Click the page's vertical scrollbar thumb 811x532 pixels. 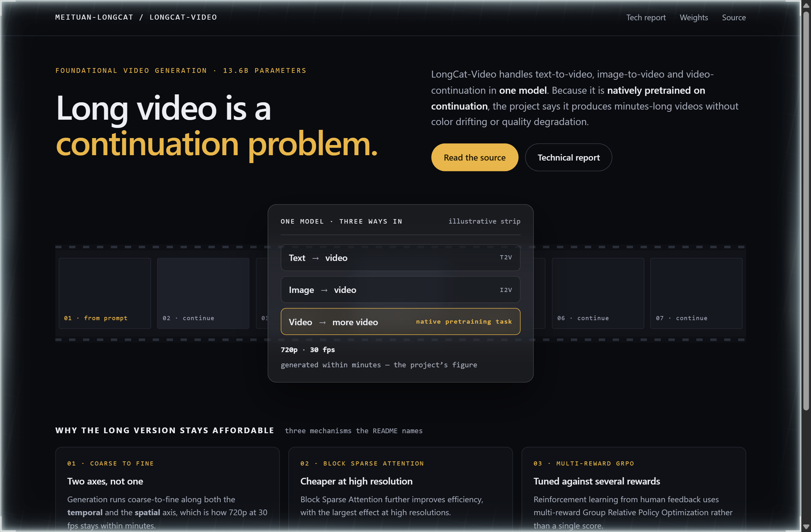(806, 211)
